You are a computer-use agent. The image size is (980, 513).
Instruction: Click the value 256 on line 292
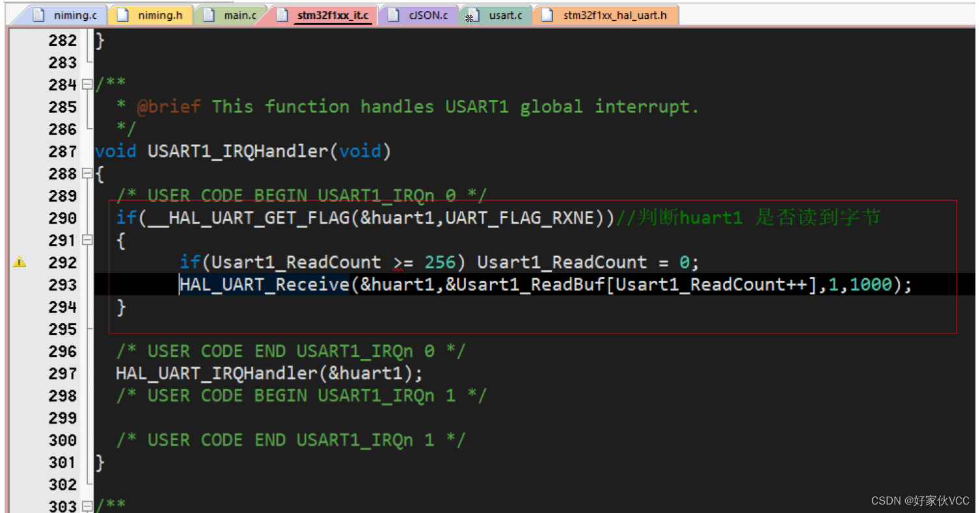pos(440,263)
